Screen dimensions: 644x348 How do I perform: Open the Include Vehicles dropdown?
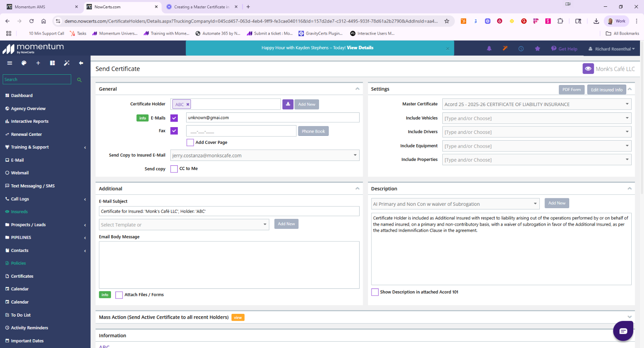click(x=537, y=118)
